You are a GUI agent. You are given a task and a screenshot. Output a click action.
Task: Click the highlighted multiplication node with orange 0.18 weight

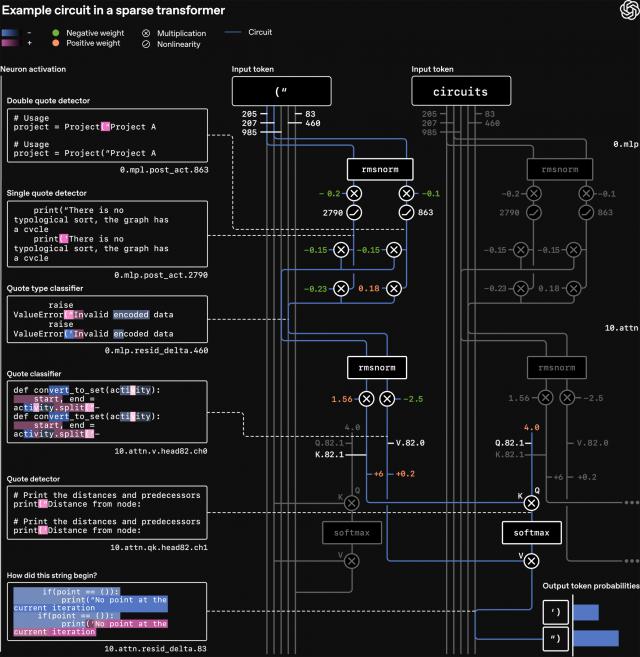(393, 288)
